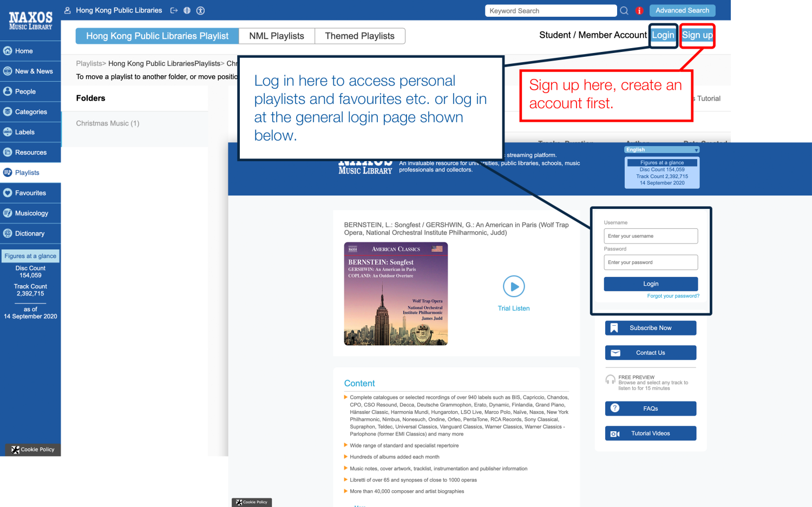
Task: Open Favourites section
Action: click(x=30, y=193)
